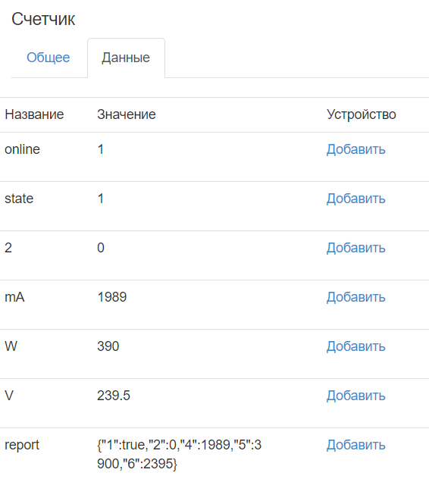Image resolution: width=429 pixels, height=504 pixels.
Task: Click Добавить link for W row
Action: [355, 346]
